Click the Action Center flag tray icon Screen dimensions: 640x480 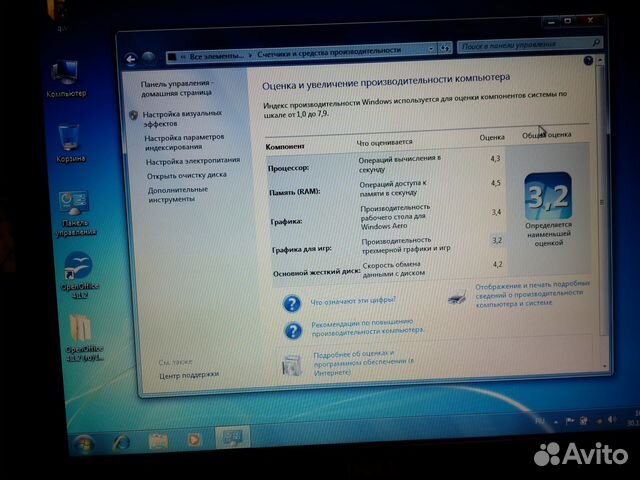(570, 421)
